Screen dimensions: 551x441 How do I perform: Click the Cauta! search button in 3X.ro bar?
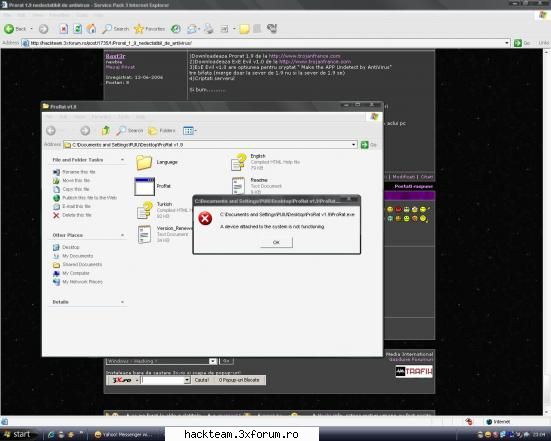click(x=202, y=380)
